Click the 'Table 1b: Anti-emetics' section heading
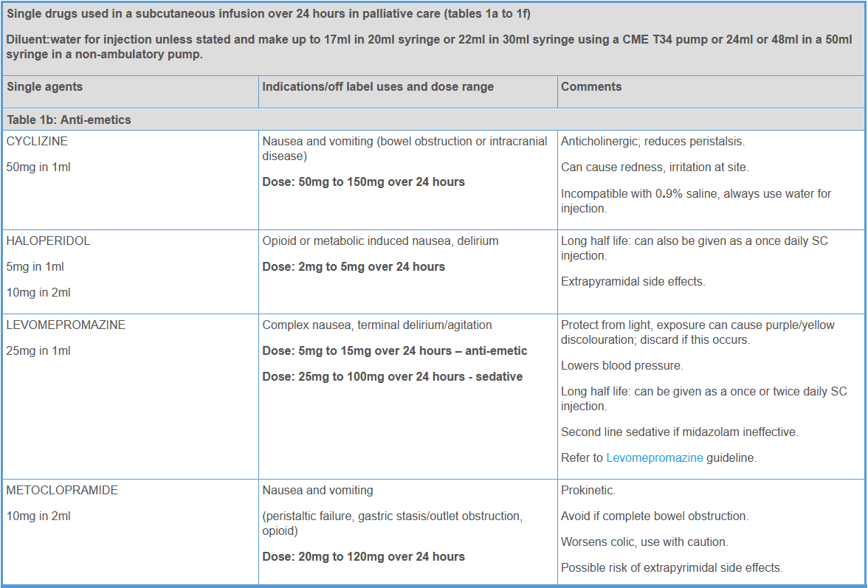The height and width of the screenshot is (588, 868). click(69, 120)
